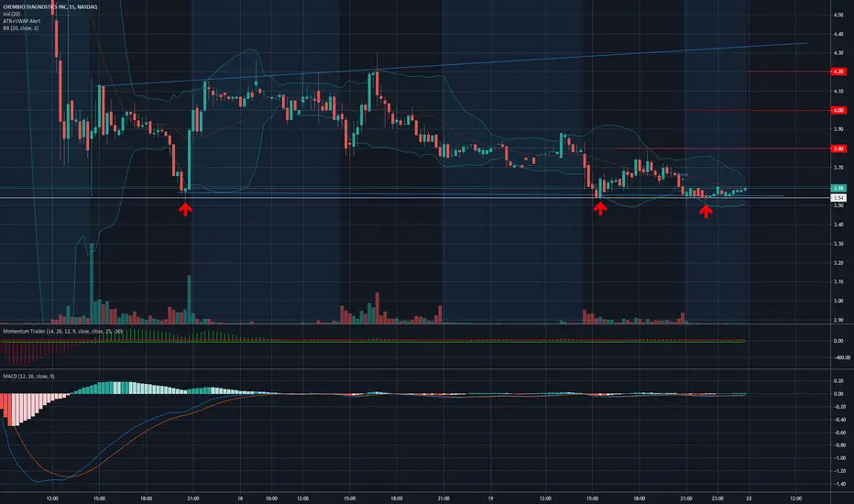
Task: Click the white 3.54 price label
Action: click(x=838, y=198)
